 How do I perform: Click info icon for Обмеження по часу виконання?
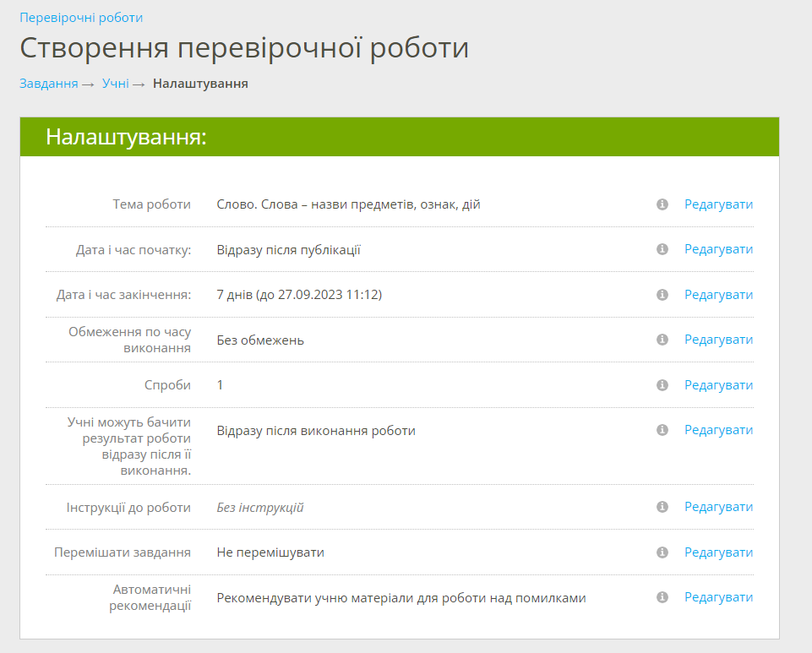[662, 340]
